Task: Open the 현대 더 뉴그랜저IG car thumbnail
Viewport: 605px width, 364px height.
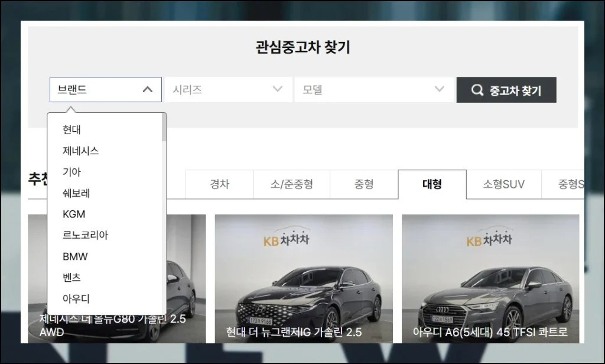Action: pos(304,279)
